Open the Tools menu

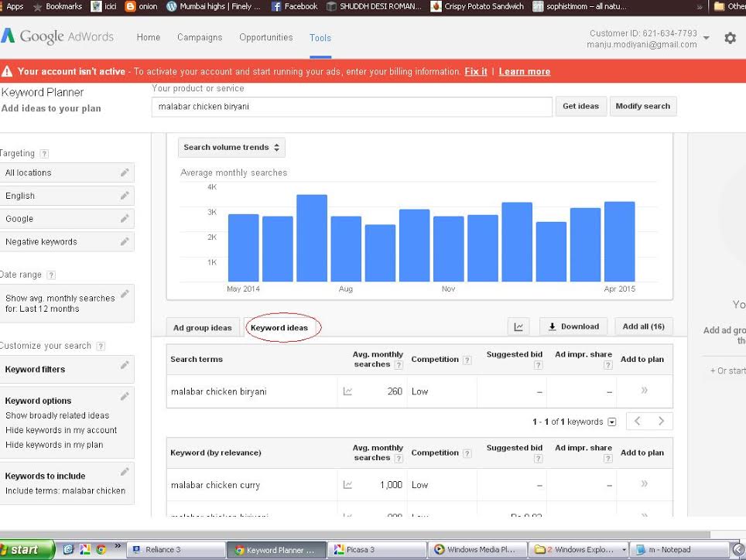(x=320, y=38)
